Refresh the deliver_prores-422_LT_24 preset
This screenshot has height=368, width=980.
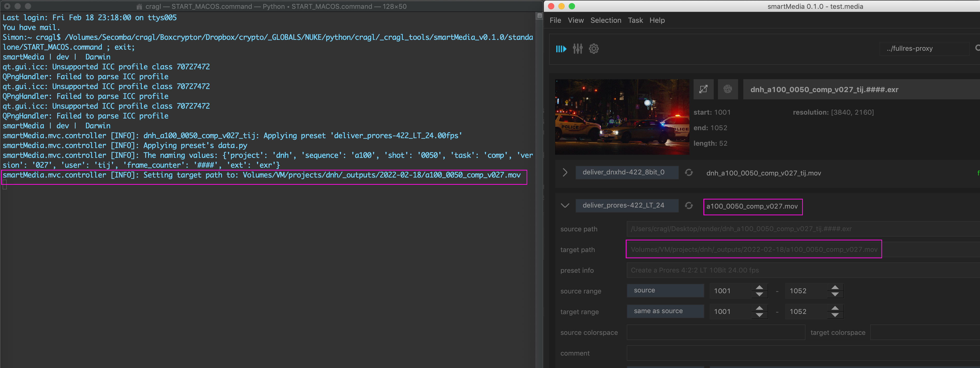point(689,206)
